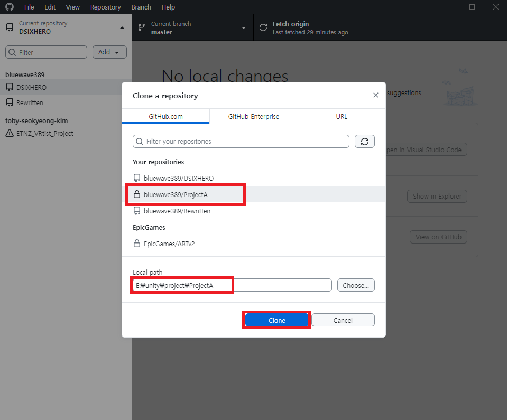507x420 pixels.
Task: Open the Edit menu
Action: (50, 7)
